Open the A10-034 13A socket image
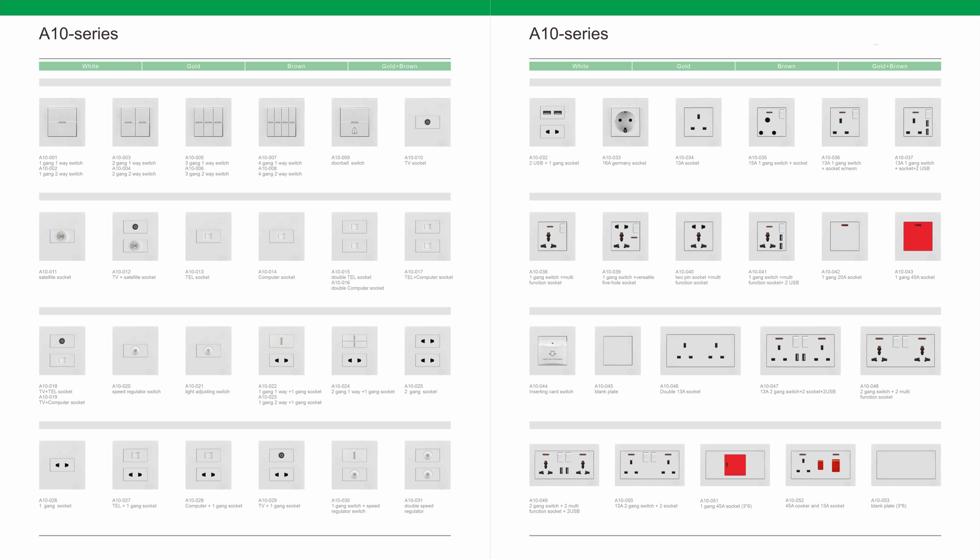The image size is (980, 559). (x=698, y=122)
